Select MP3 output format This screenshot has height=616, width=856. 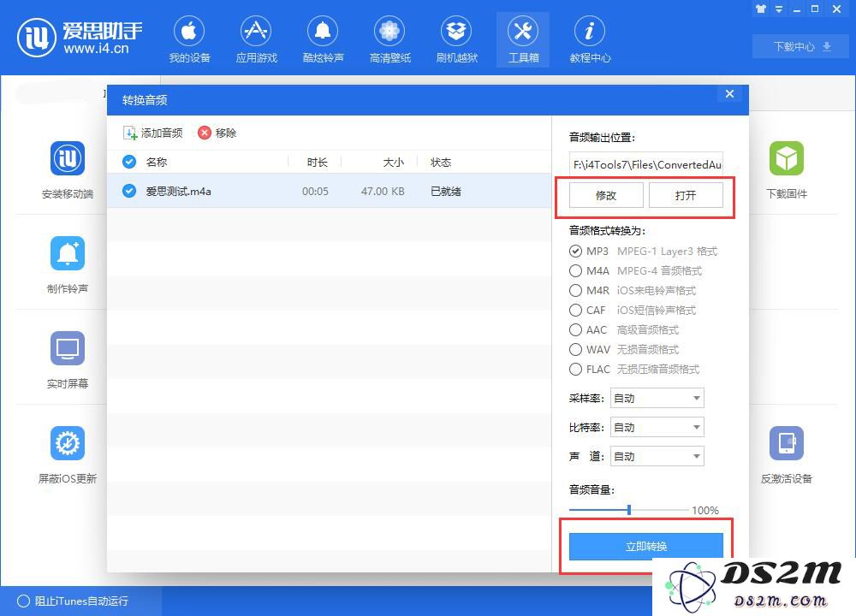[575, 251]
